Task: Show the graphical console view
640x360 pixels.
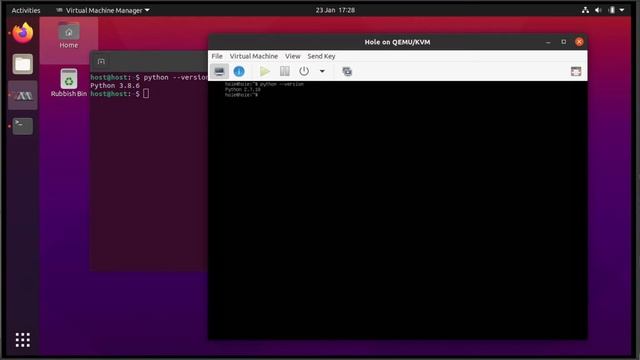Action: (x=219, y=71)
